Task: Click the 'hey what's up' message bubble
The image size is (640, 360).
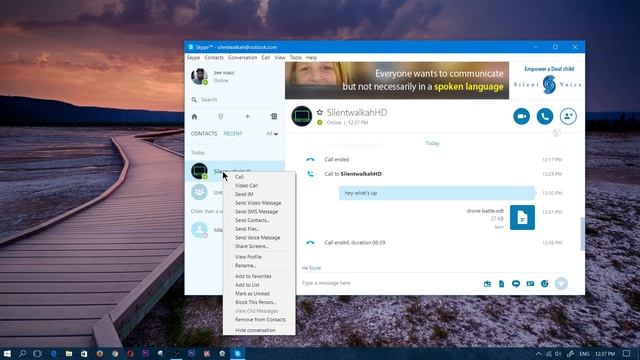Action: pyautogui.click(x=437, y=193)
